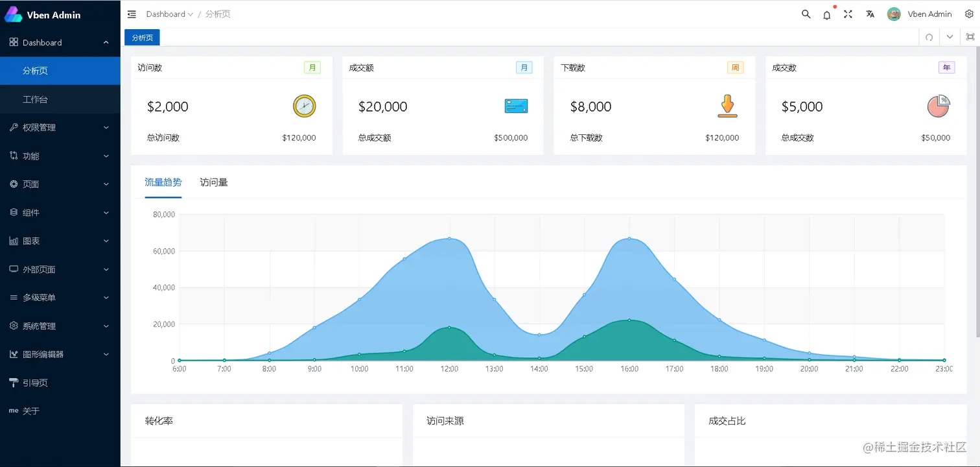The height and width of the screenshot is (467, 980).
Task: Open the settings gear in header
Action: click(969, 14)
